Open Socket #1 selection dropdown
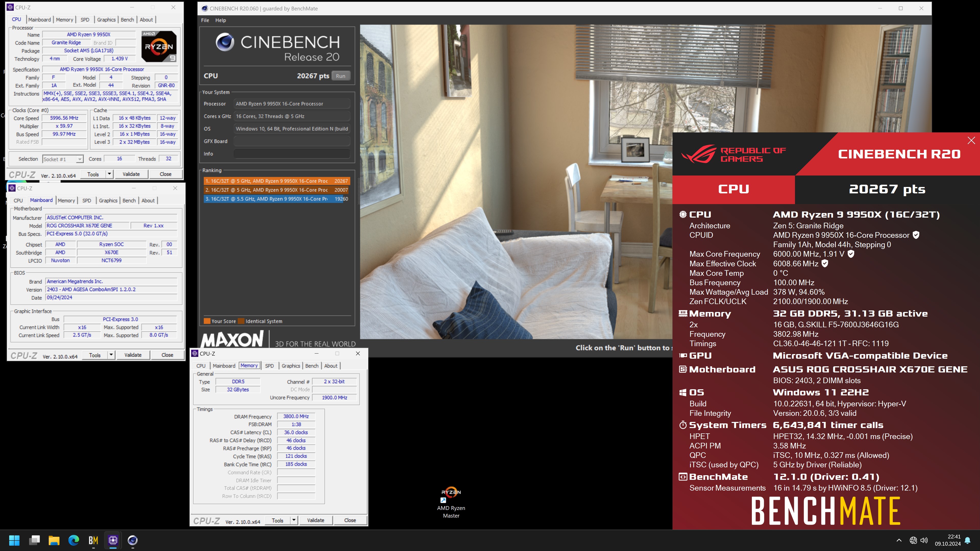 coord(63,159)
